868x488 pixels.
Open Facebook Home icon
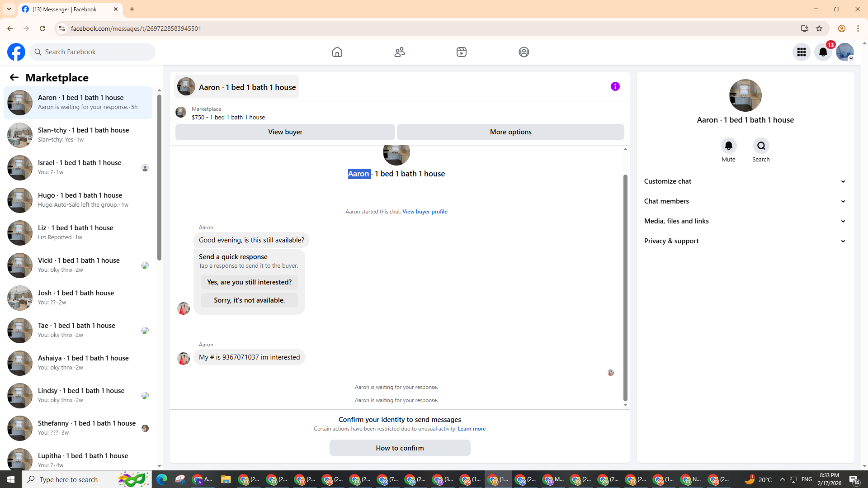pos(337,52)
